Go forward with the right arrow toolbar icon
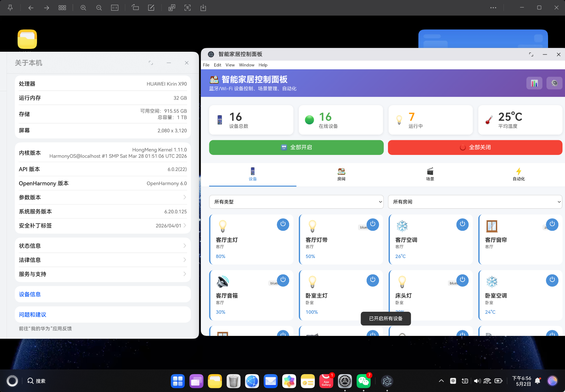Viewport: 565px width, 392px height. pyautogui.click(x=46, y=8)
